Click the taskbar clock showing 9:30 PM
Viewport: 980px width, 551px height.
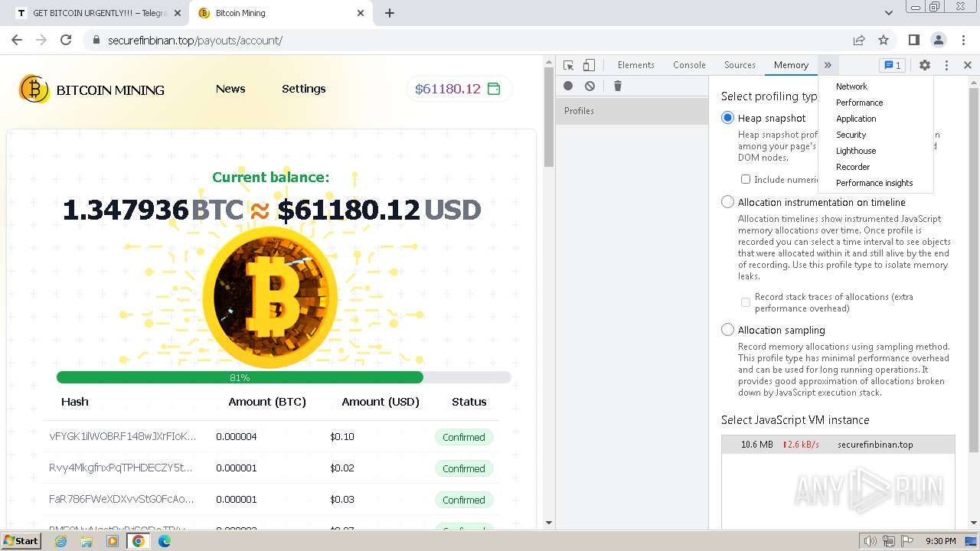coord(941,541)
